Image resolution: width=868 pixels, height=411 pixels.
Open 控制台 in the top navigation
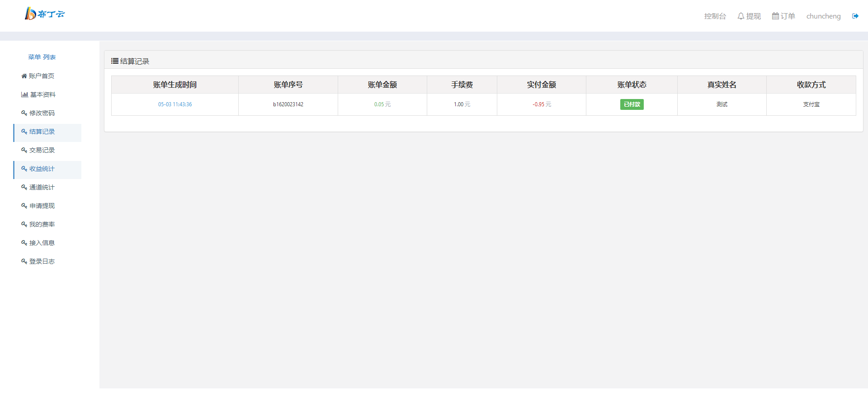coord(715,16)
